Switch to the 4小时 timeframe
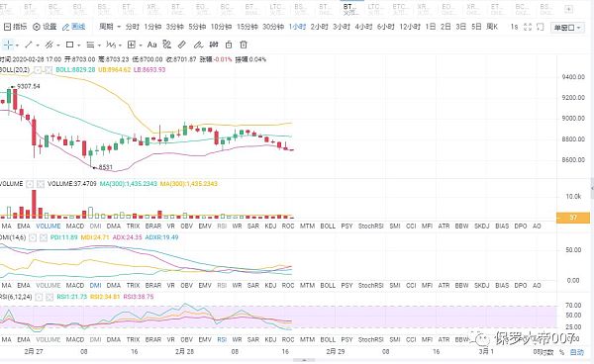 [363, 27]
